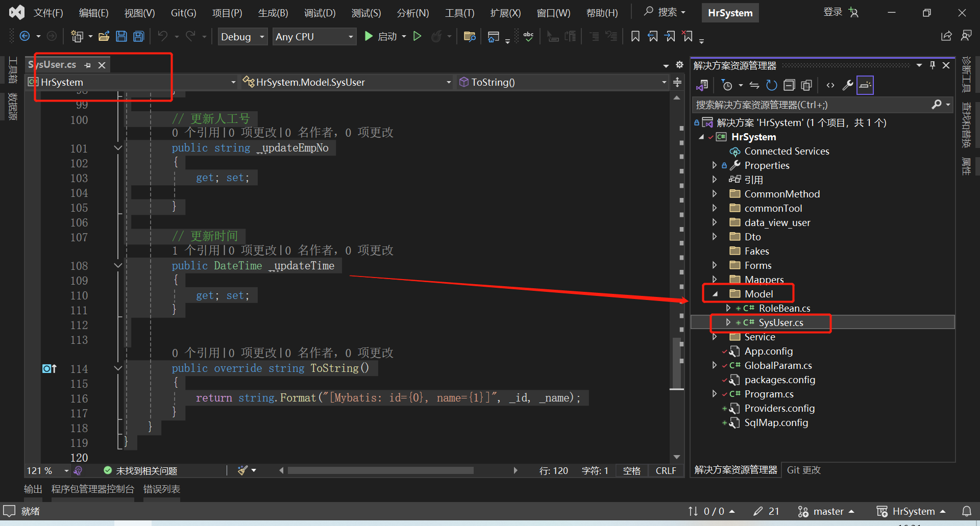Start debugging with the green play button
Image resolution: width=980 pixels, height=526 pixels.
[369, 36]
